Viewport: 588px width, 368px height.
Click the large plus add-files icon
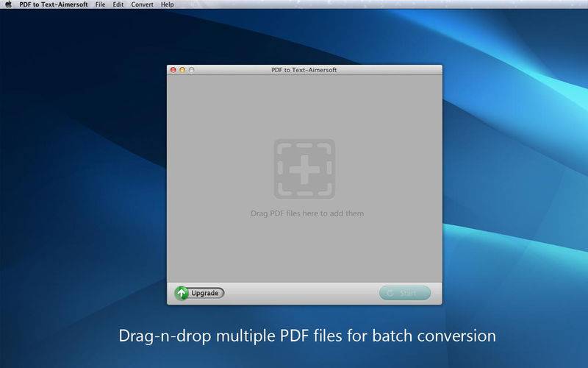(x=304, y=169)
